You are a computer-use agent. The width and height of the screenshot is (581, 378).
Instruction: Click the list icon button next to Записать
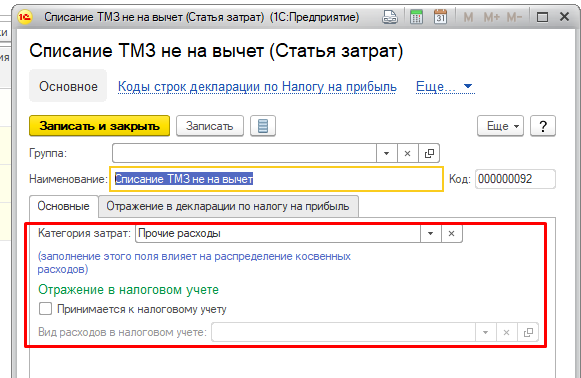263,126
